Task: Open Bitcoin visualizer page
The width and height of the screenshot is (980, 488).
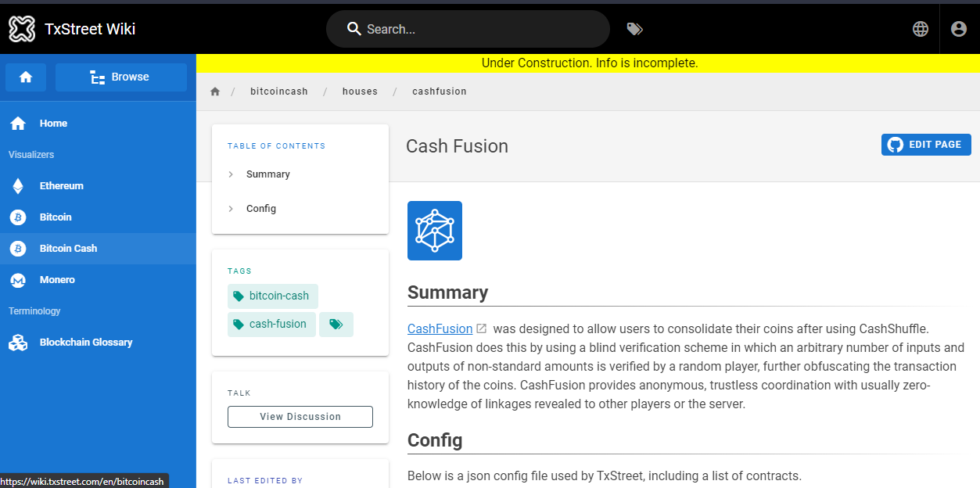Action: click(x=98, y=217)
